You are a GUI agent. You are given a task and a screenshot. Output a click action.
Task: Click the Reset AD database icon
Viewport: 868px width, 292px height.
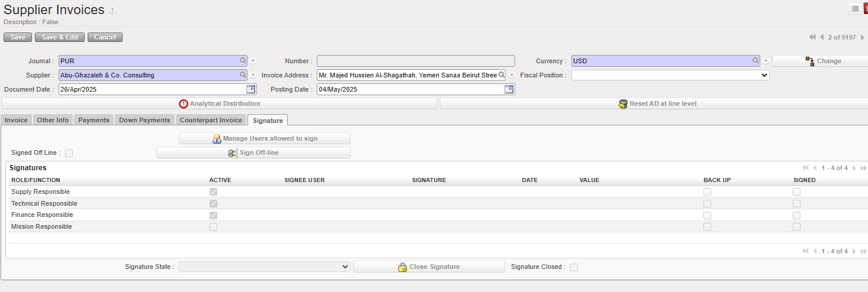tap(623, 103)
